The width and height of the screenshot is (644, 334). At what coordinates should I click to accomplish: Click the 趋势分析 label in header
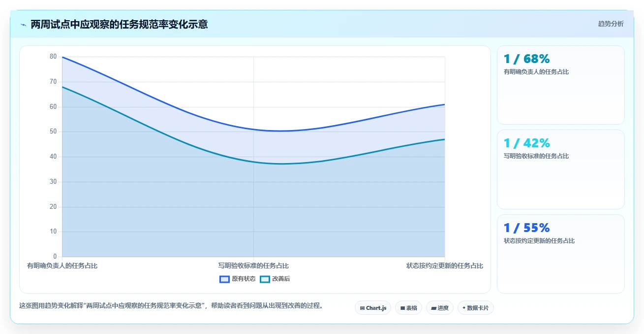(x=611, y=24)
